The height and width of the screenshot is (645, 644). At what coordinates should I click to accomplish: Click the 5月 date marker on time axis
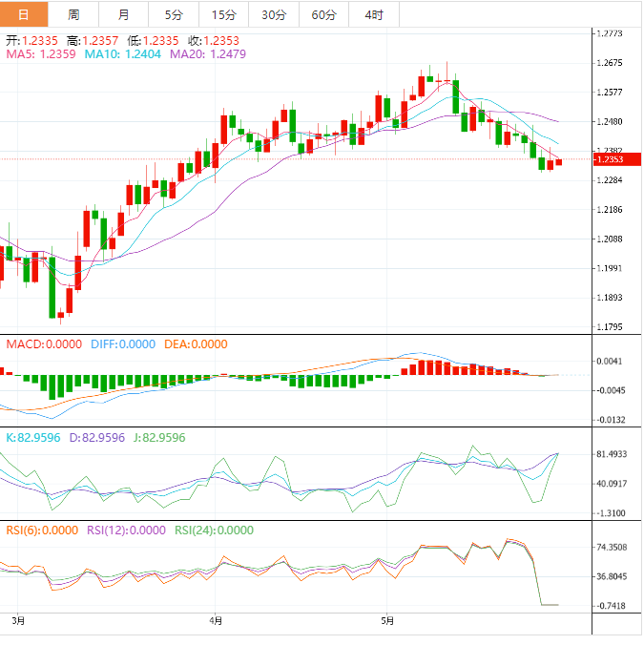(x=386, y=621)
